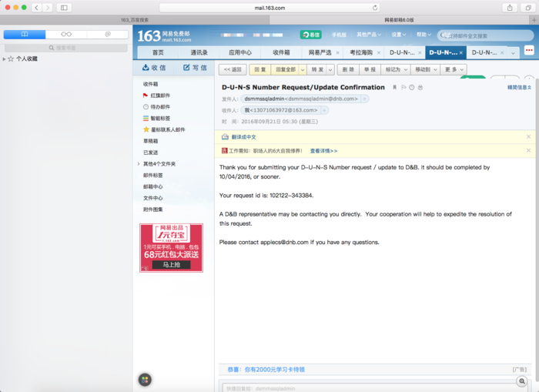Click 写信 to compose mail
This screenshot has width=539, height=392.
[195, 68]
